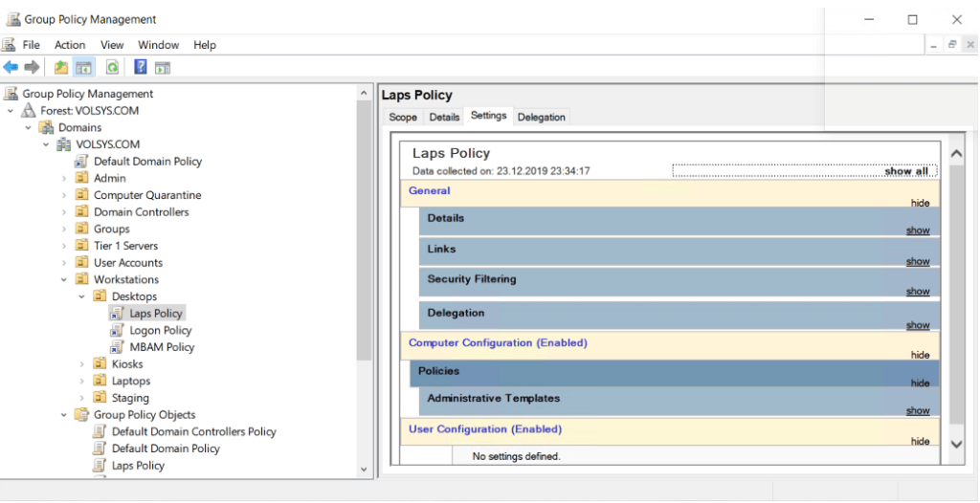
Task: Toggle the Show/Hide Console Tree icon
Action: [84, 67]
